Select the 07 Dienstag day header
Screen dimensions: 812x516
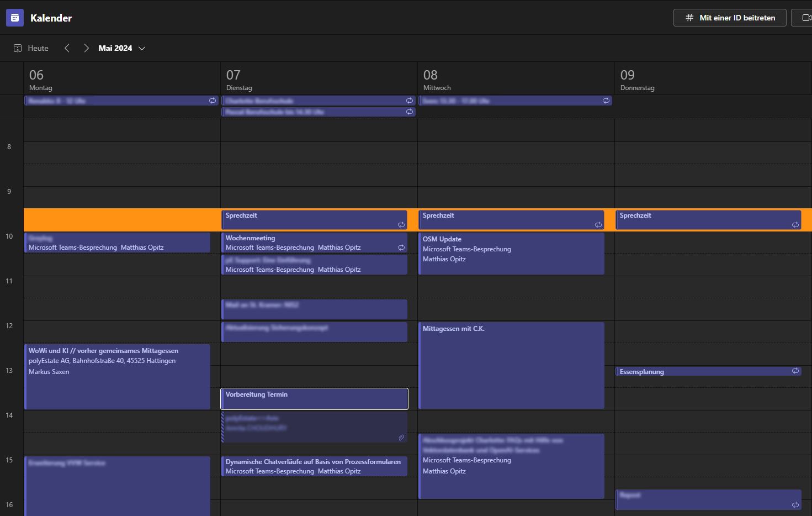[x=238, y=80]
